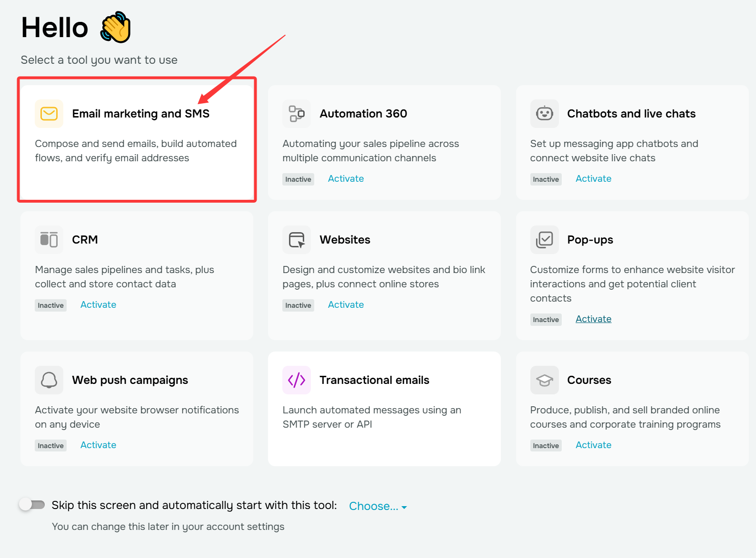Click the Automation 360 flow icon
The image size is (756, 558).
pos(297,114)
